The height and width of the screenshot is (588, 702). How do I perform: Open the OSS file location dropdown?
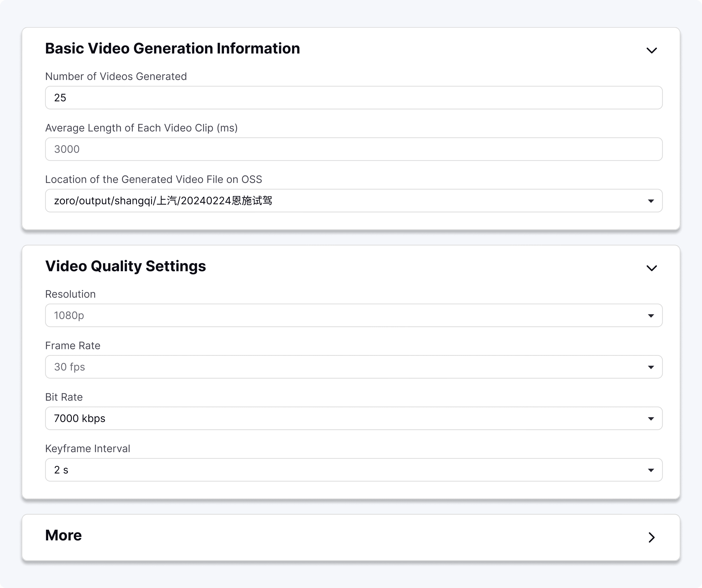click(x=354, y=201)
